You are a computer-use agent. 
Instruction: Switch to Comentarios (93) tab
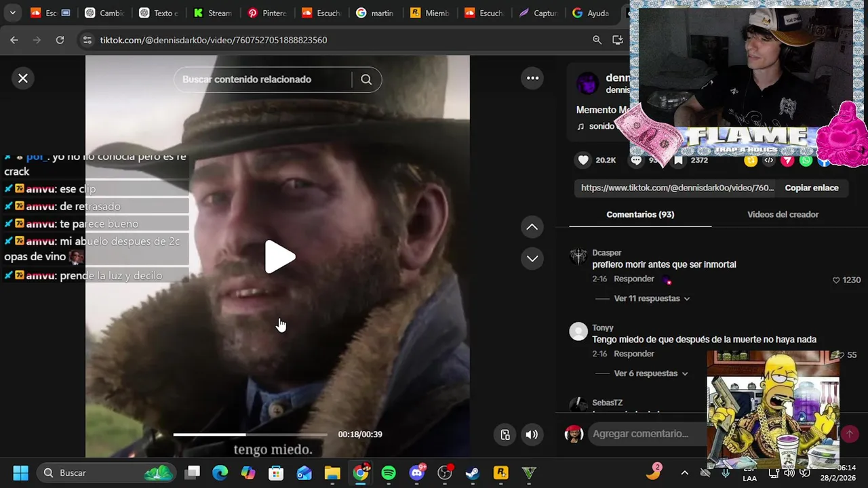point(640,214)
